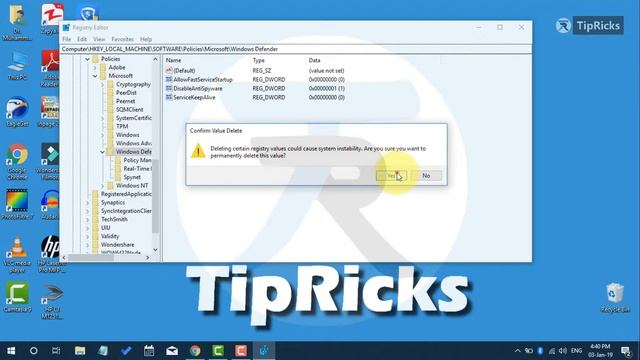The height and width of the screenshot is (360, 640).
Task: Open the Help menu in Registry Editor
Action: point(146,39)
